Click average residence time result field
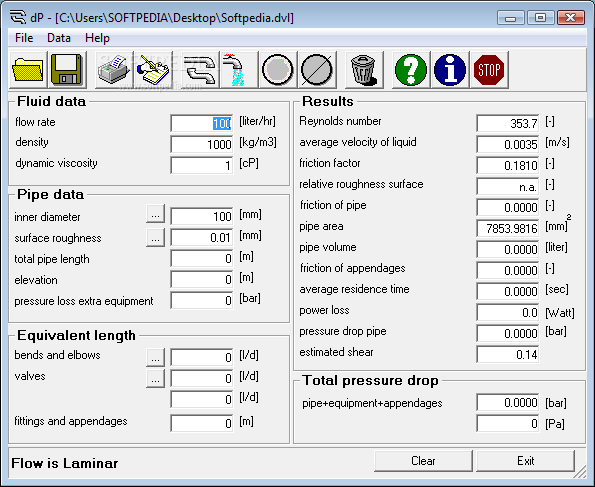This screenshot has width=595, height=487. click(x=508, y=291)
